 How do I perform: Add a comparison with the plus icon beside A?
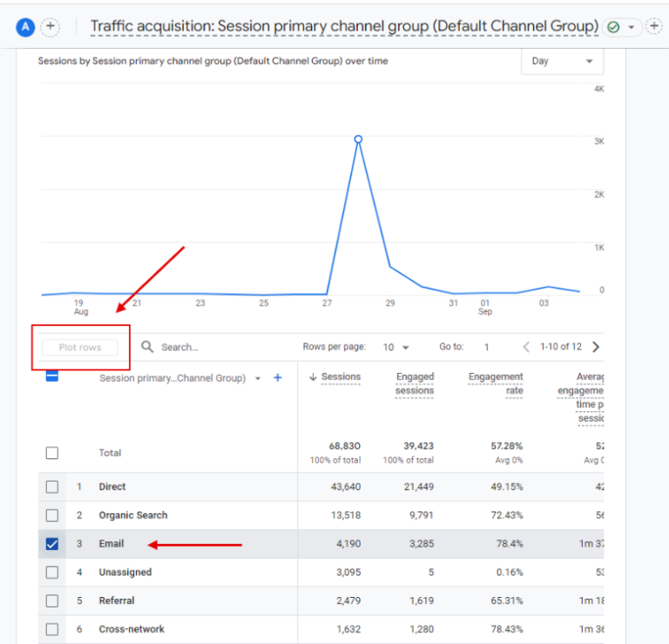pyautogui.click(x=51, y=27)
